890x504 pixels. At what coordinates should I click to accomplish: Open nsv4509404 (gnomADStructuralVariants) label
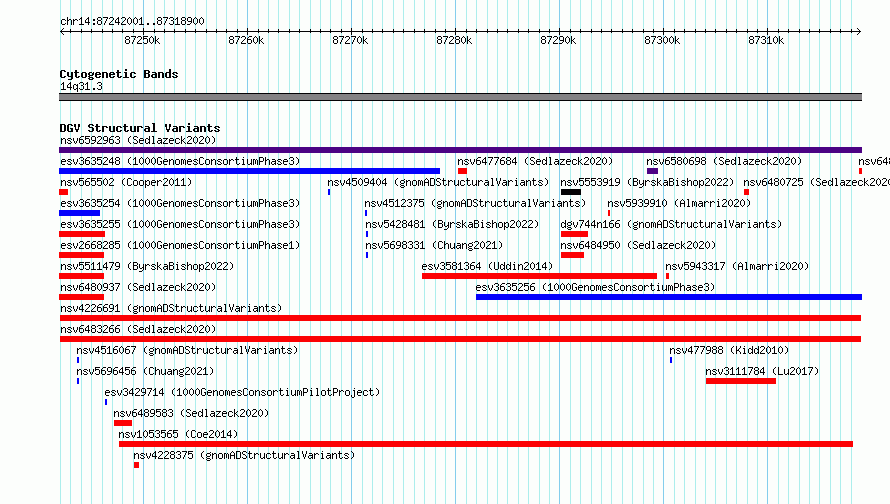coord(438,182)
